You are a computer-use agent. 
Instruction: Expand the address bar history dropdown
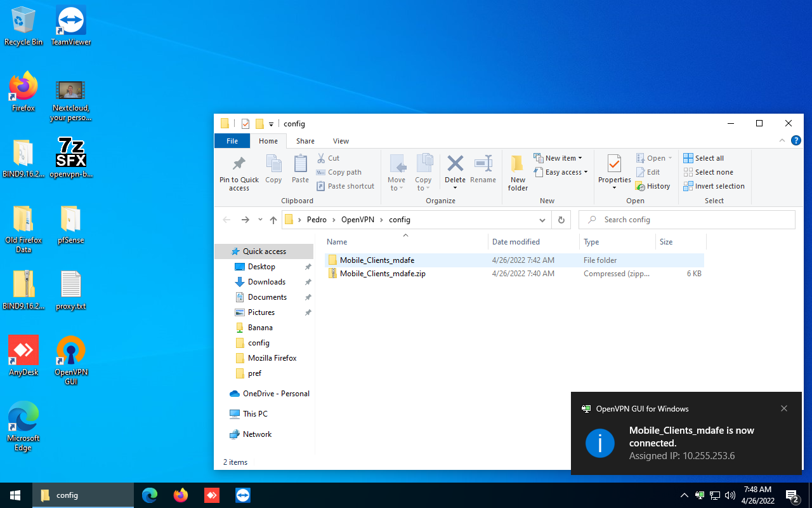[542, 220]
